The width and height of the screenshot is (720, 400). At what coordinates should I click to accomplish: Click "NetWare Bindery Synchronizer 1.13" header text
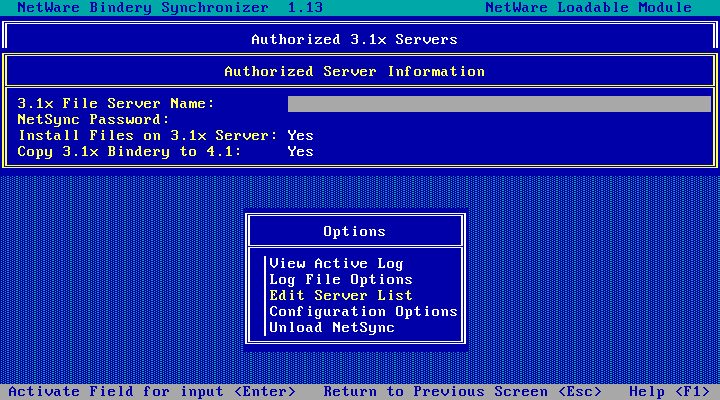point(170,7)
